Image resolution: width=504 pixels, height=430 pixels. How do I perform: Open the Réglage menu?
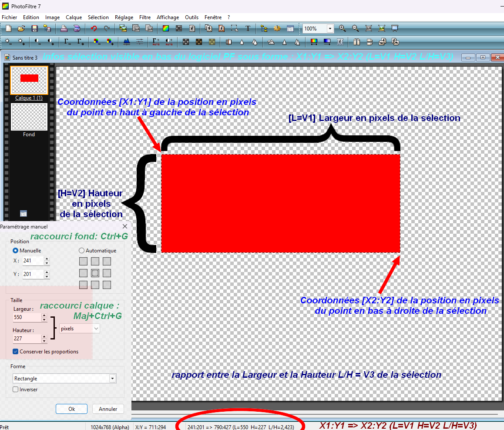tap(124, 17)
